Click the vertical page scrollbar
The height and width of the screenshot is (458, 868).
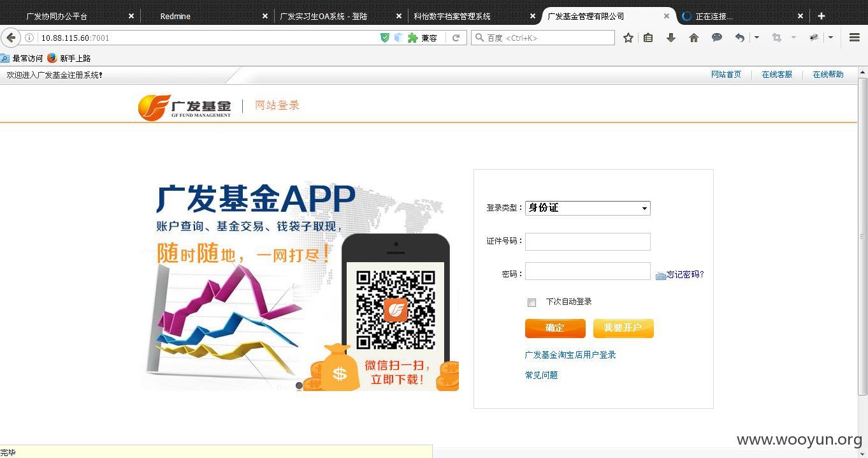[x=862, y=237]
